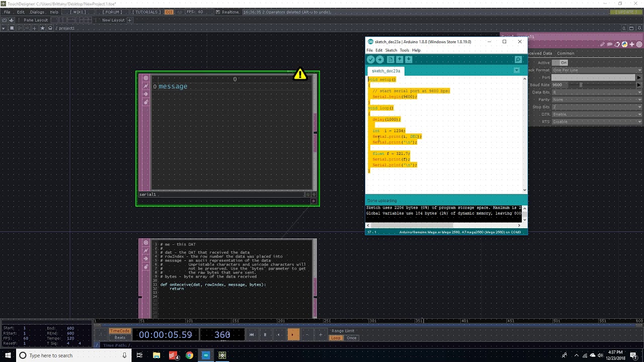Verify the sketch in the Arduino toolbar
This screenshot has width=644, height=362.
pos(371,59)
